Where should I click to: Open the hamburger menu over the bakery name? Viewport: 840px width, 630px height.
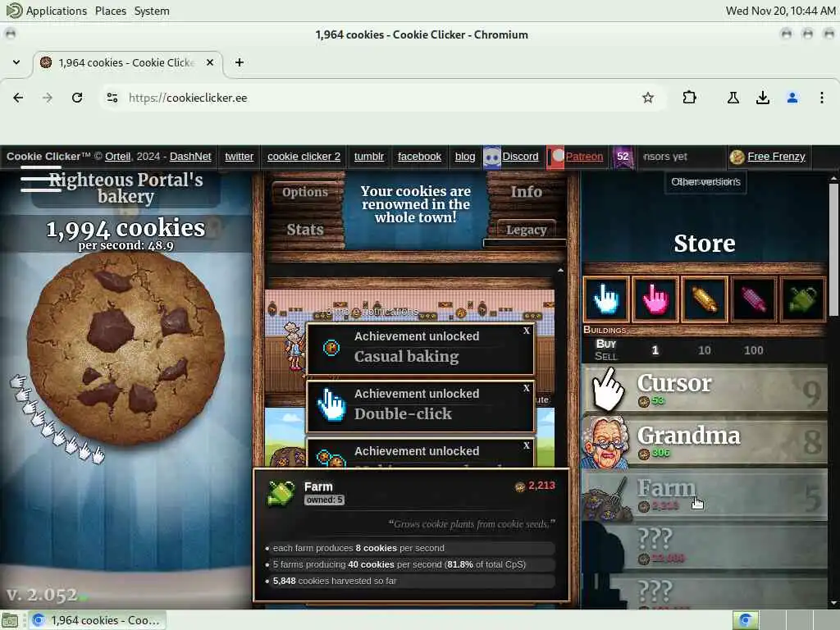[41, 178]
